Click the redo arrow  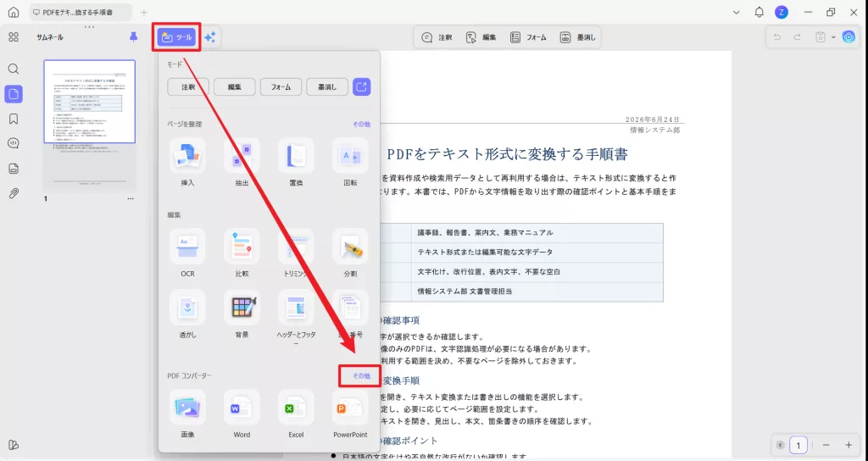pos(797,37)
